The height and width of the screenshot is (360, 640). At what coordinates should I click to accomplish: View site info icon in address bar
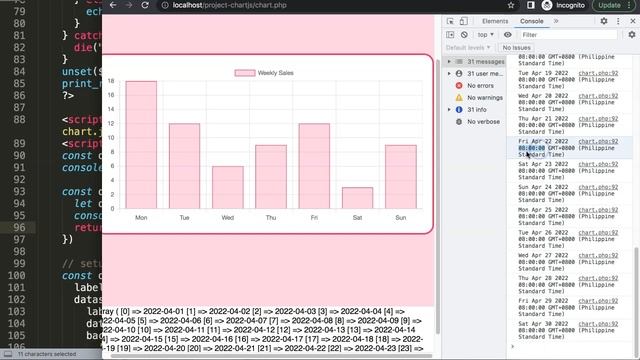165,5
